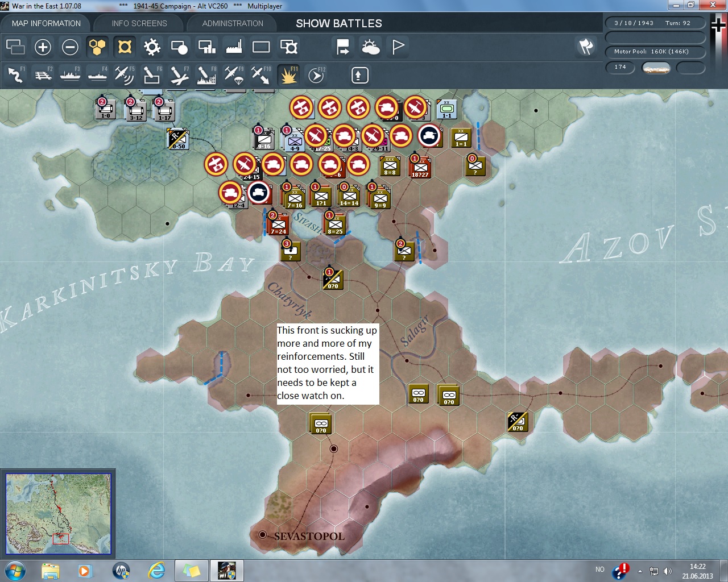Click the German cross side flag
Image resolution: width=728 pixels, height=582 pixels.
tap(719, 24)
